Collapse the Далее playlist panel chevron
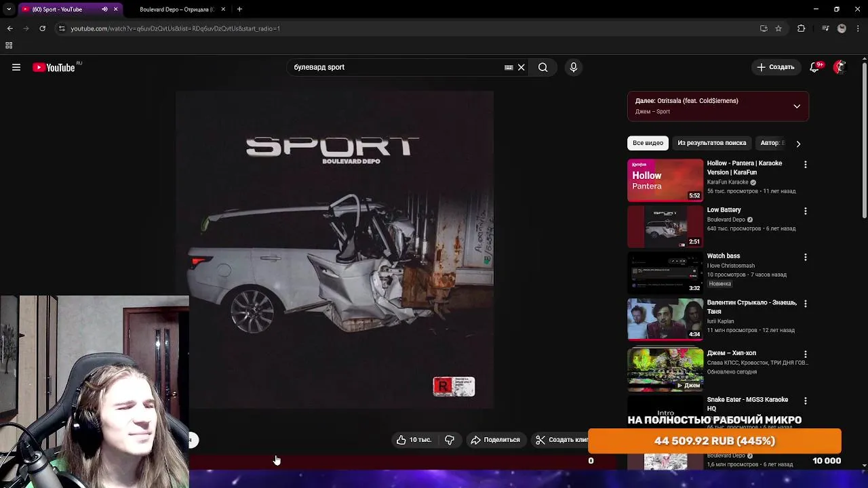Viewport: 868px width, 488px height. point(797,106)
